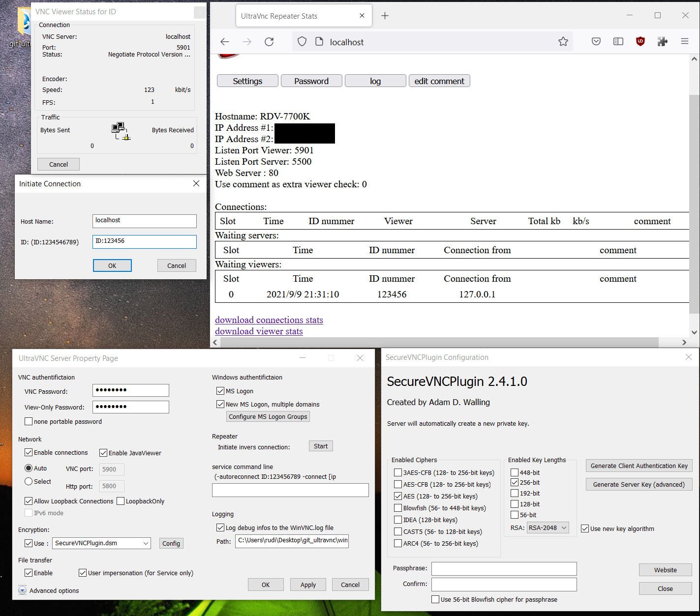700x616 pixels.
Task: Toggle the browser sidebar view icon
Action: (618, 42)
